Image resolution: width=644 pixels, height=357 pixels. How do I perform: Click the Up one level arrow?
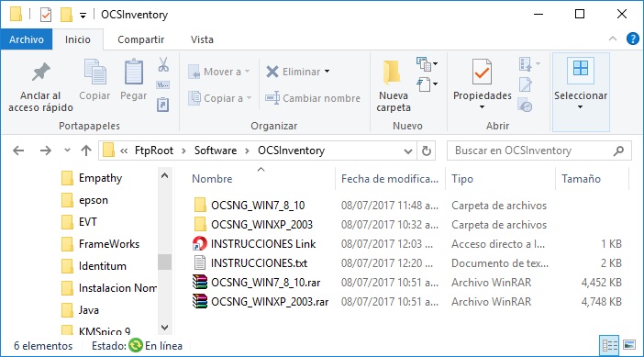point(86,151)
